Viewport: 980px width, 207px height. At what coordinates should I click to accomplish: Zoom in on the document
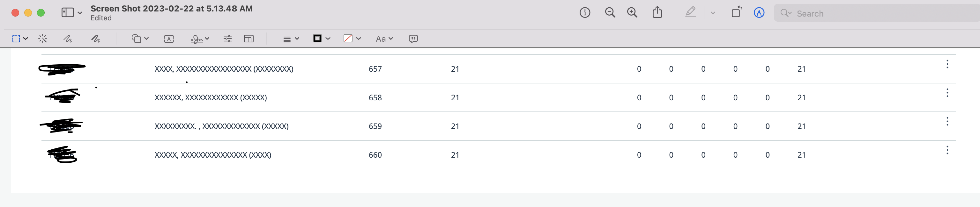[632, 12]
